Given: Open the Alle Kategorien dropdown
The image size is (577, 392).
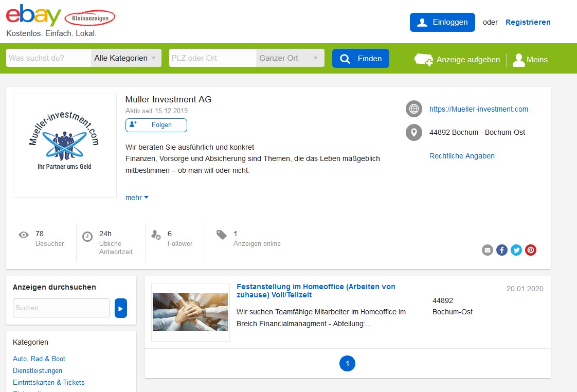Looking at the screenshot, I should tap(126, 58).
